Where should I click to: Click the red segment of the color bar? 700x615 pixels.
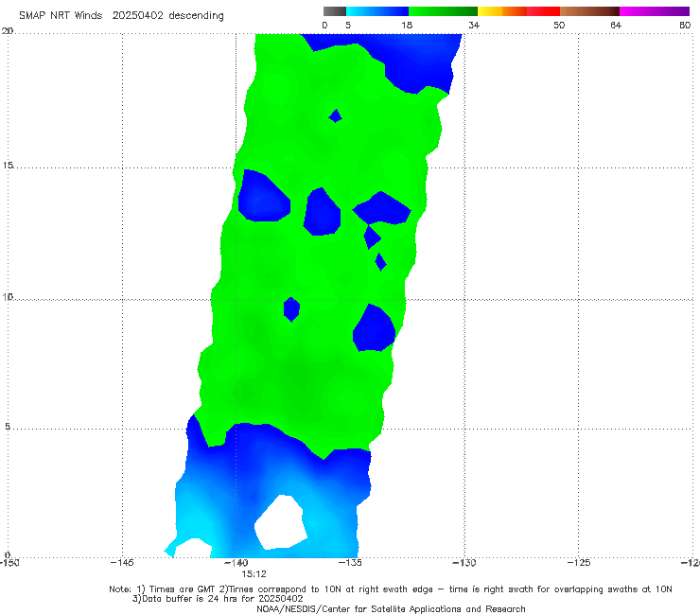point(543,11)
